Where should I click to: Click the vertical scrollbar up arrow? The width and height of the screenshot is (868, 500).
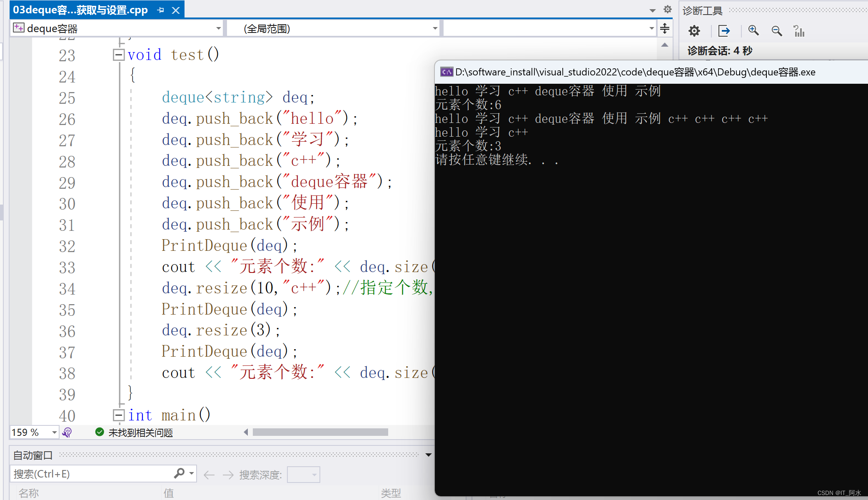pos(665,45)
